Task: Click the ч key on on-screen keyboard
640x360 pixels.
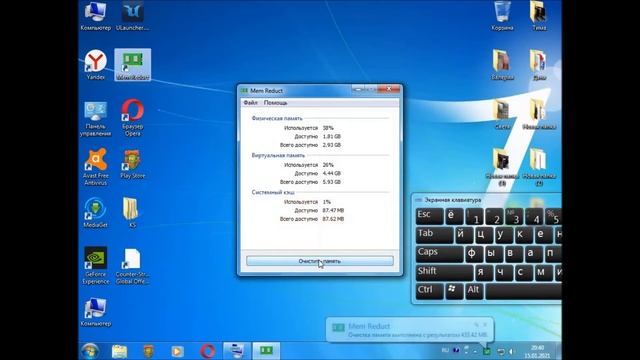Action: pyautogui.click(x=504, y=272)
